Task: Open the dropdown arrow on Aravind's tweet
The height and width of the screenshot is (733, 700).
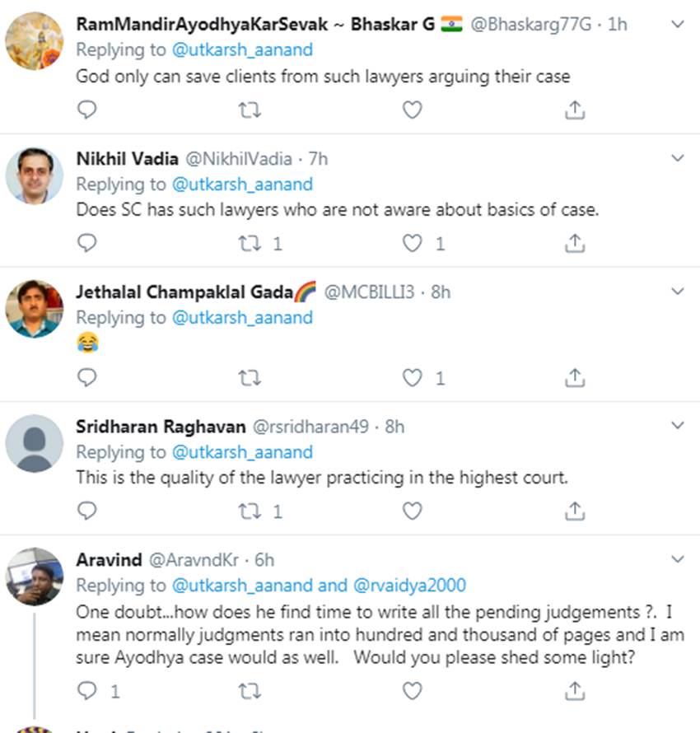Action: 677,559
